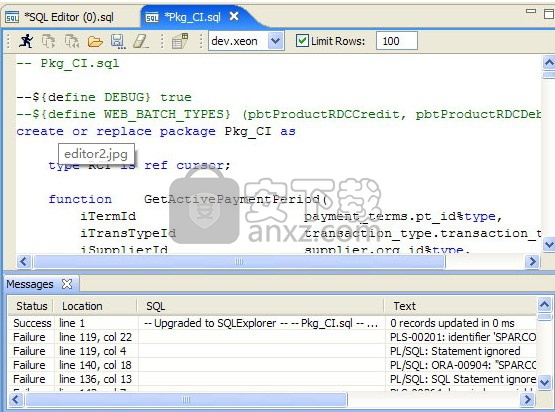Minimize the editor pane
Screen dimensions: 555x412
click(x=531, y=11)
